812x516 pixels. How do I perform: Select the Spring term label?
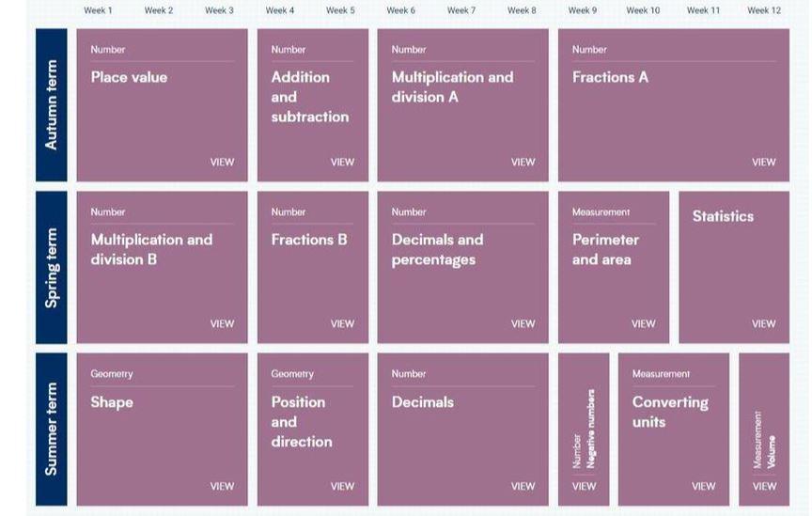pos(52,267)
